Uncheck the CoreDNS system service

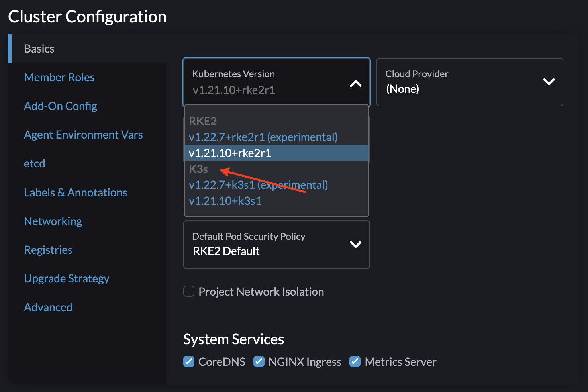(188, 361)
